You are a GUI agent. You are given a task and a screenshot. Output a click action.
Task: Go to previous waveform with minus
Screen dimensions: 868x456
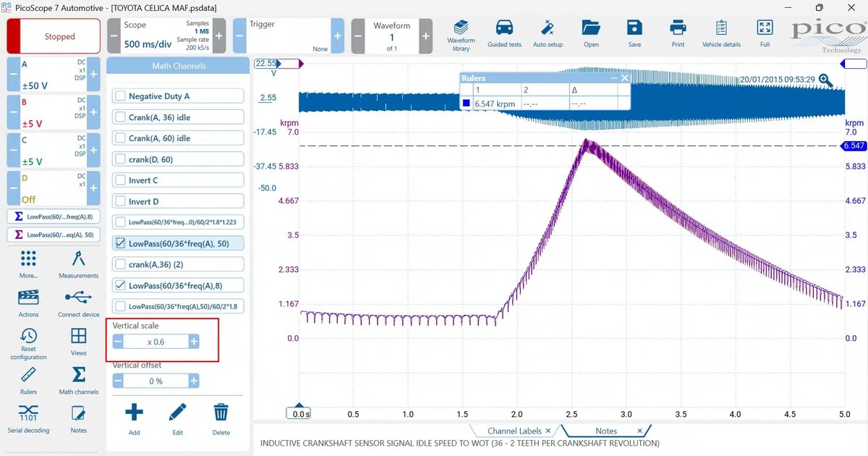click(x=358, y=35)
